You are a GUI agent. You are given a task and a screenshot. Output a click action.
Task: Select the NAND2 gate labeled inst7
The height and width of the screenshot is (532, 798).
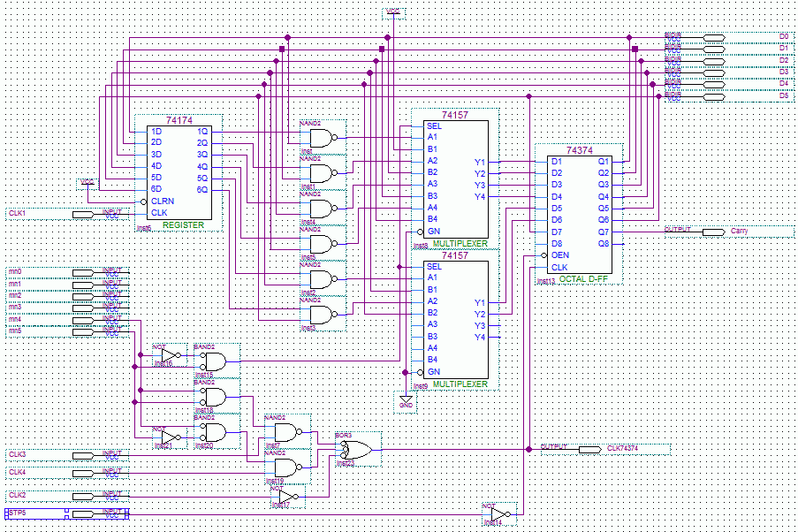[288, 433]
